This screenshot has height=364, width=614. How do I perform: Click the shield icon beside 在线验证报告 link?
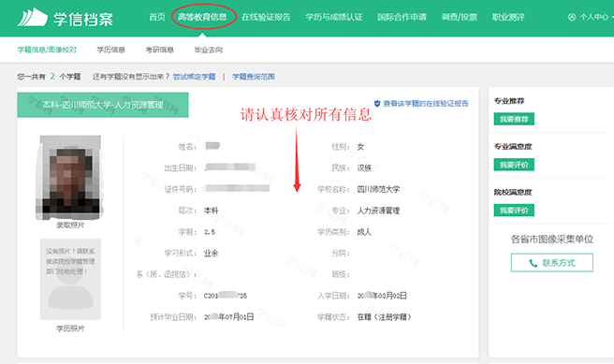[x=377, y=104]
